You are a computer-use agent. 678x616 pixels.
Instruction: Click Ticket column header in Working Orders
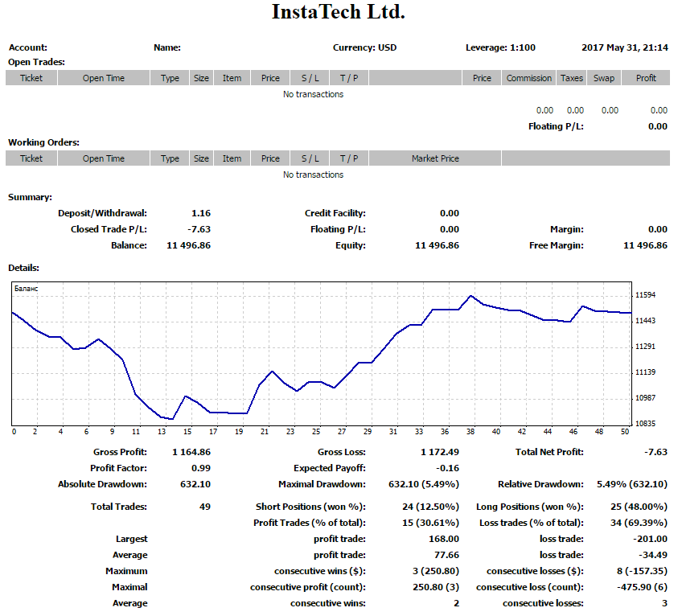(31, 158)
